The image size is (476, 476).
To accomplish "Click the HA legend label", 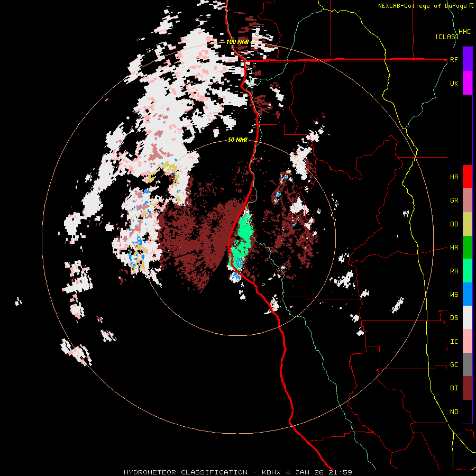I will click(454, 177).
